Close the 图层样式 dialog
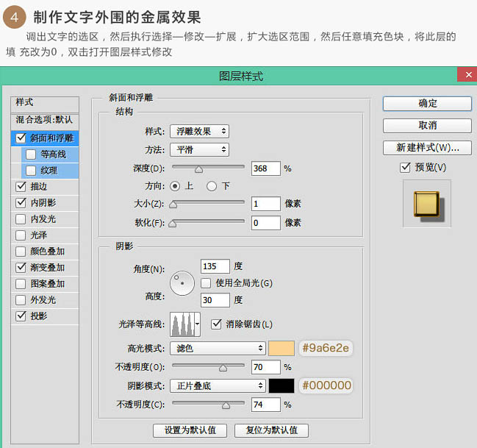Viewport: 477px width, 448px height. 468,74
